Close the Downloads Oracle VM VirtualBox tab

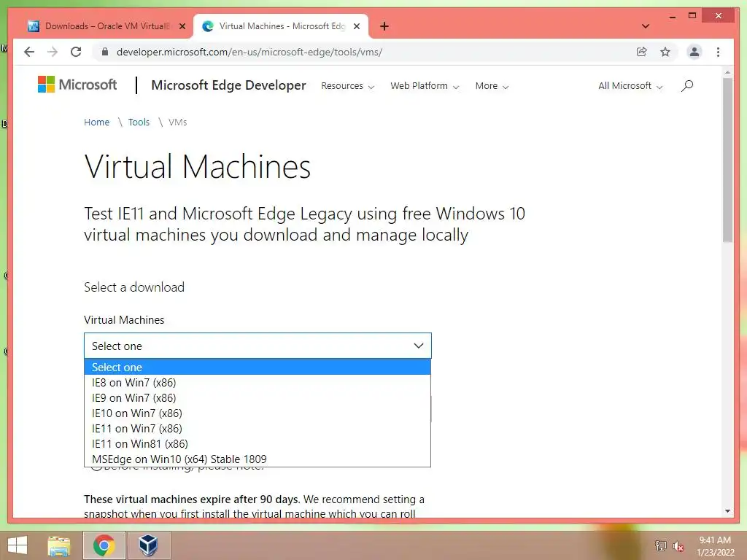tap(182, 26)
